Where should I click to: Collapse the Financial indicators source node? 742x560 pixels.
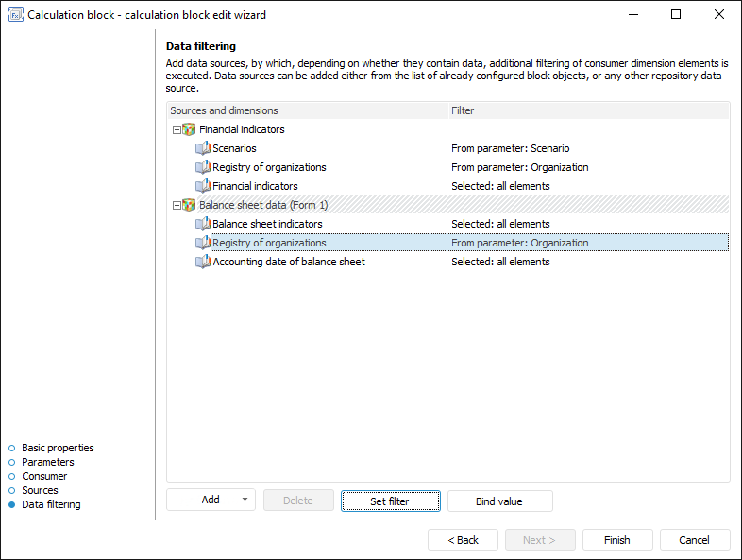coord(176,129)
